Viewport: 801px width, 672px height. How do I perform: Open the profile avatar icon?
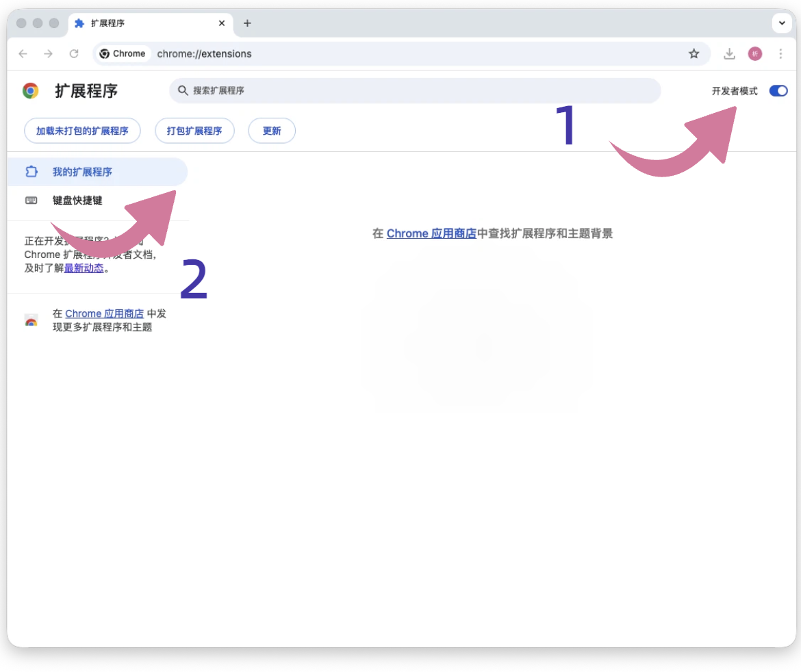755,53
